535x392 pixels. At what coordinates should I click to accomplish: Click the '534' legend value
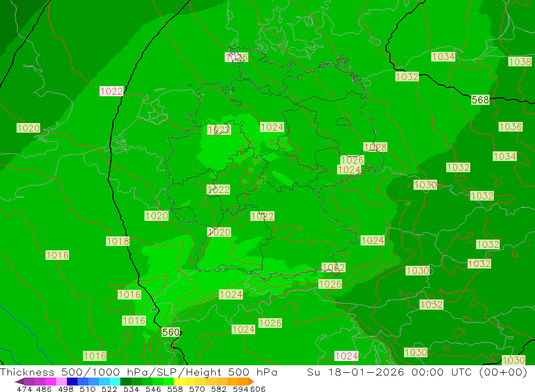[x=131, y=389]
